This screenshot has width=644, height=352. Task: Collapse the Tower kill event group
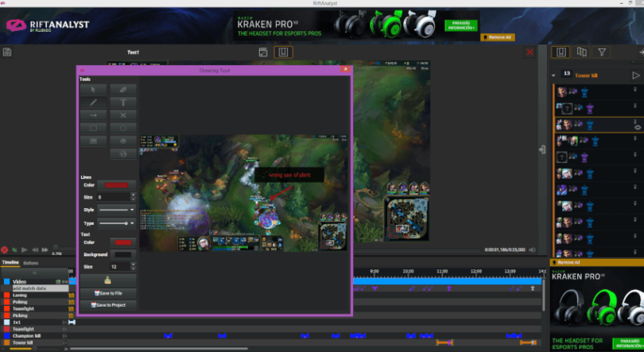pos(553,75)
